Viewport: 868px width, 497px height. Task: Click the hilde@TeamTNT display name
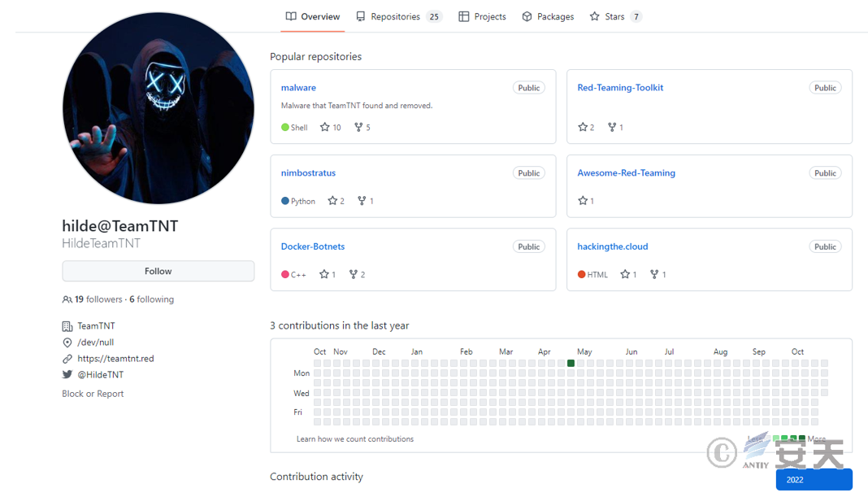pyautogui.click(x=120, y=226)
